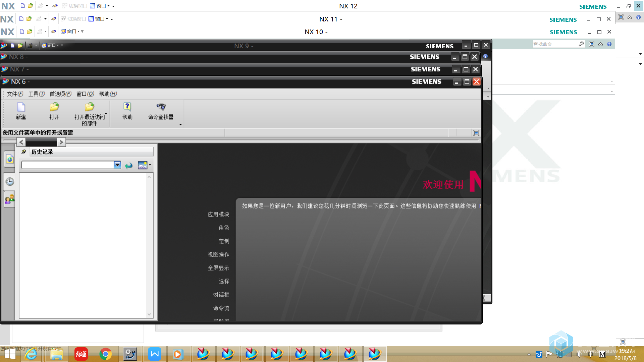Click the volume speaker icon in system tray
The image size is (644, 362).
coord(579,354)
